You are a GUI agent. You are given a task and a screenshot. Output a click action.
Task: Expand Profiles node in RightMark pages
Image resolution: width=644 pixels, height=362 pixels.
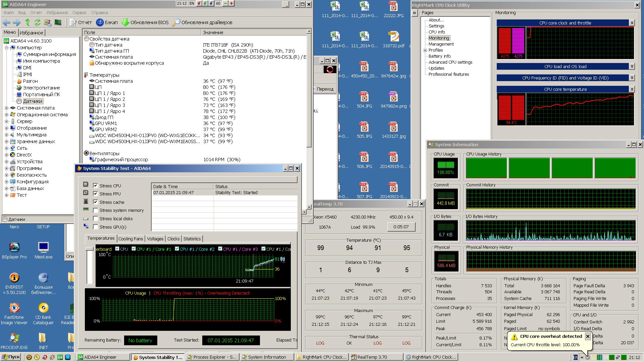coord(425,50)
